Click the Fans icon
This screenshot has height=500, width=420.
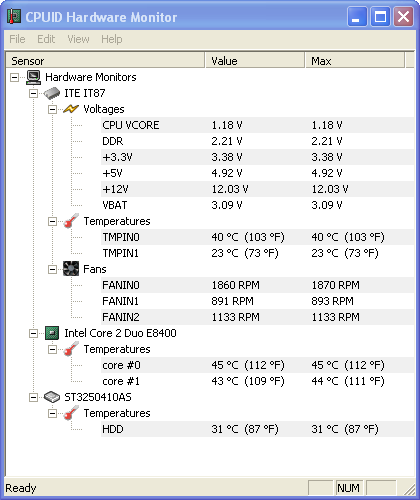click(x=71, y=269)
